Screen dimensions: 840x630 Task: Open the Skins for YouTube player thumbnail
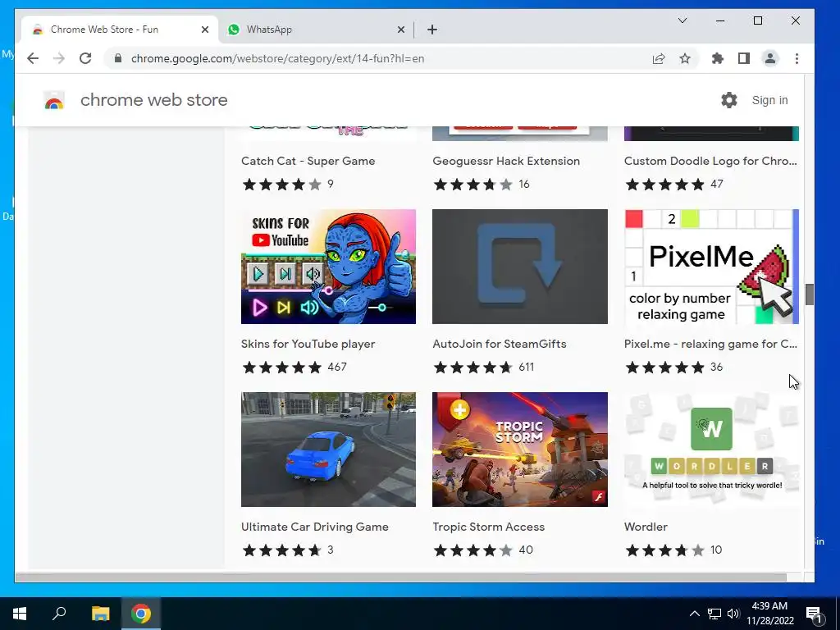click(328, 267)
